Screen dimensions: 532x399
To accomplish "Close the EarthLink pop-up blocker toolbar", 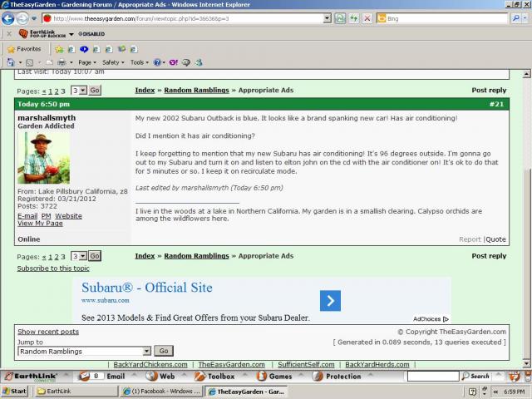I will [x=9, y=34].
